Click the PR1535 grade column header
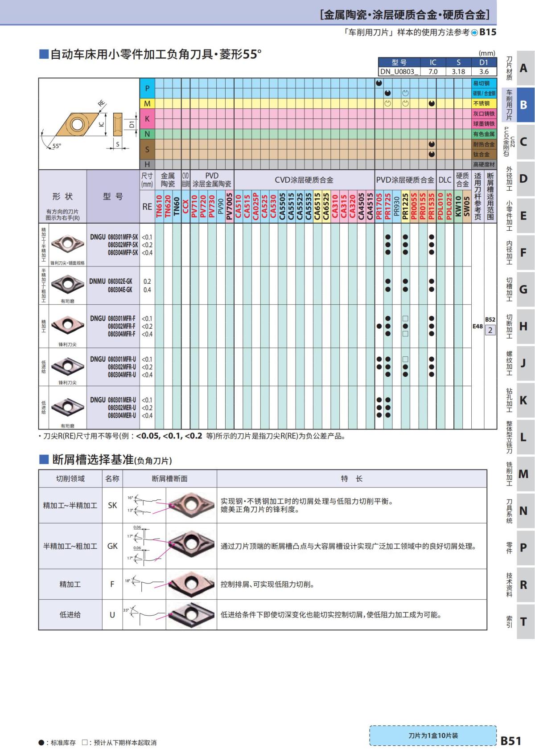This screenshot has width=535, height=756. click(x=431, y=206)
